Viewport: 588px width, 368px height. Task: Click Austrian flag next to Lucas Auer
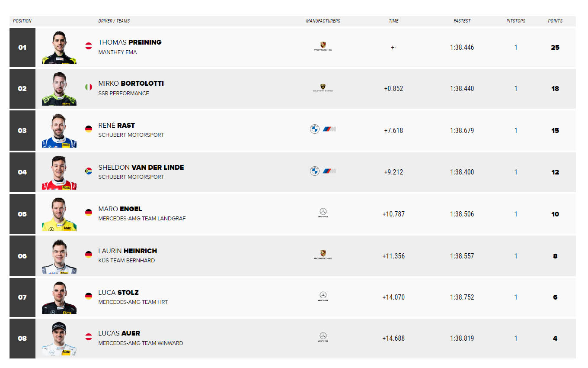[89, 337]
